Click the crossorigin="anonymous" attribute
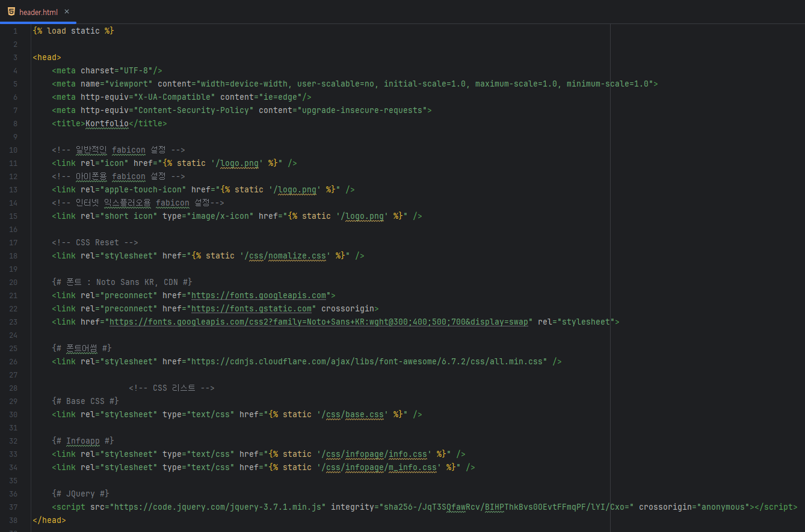The height and width of the screenshot is (532, 805). [694, 507]
